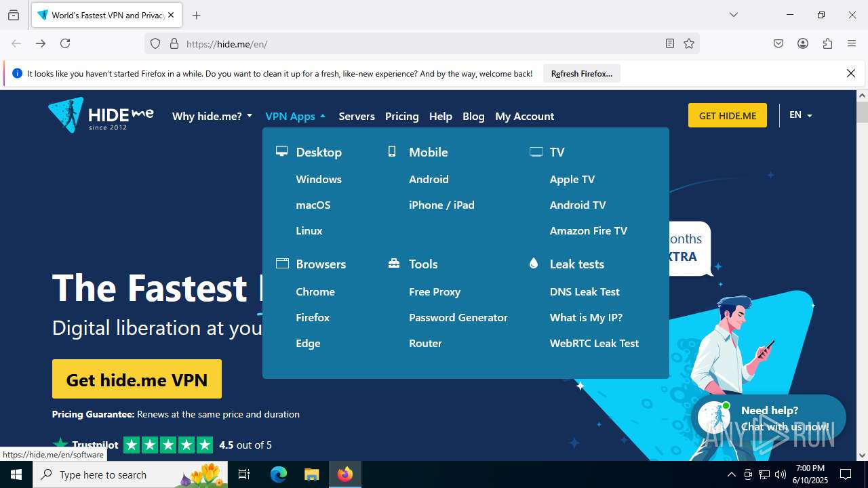868x488 pixels.
Task: Click the Windows Start button
Action: click(x=16, y=474)
